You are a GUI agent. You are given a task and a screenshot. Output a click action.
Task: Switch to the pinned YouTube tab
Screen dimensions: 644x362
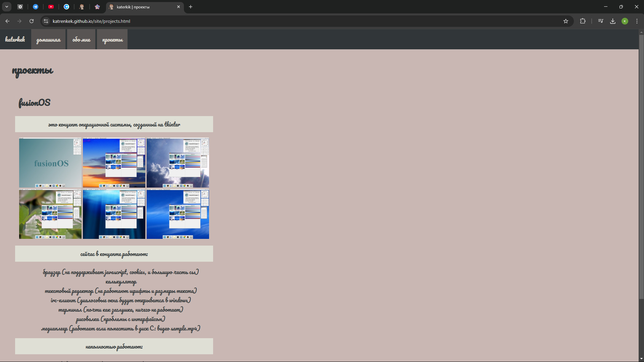pyautogui.click(x=51, y=7)
